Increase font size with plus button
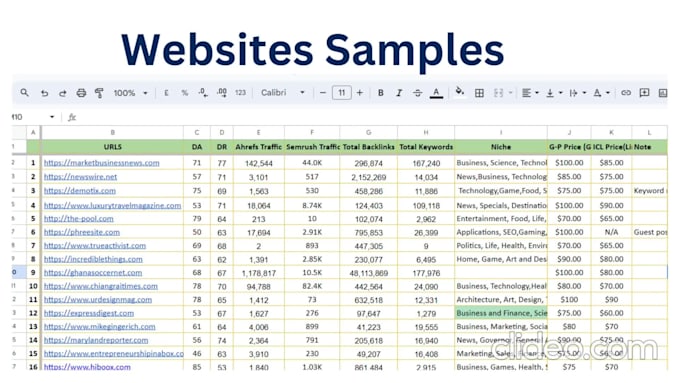 pyautogui.click(x=360, y=93)
